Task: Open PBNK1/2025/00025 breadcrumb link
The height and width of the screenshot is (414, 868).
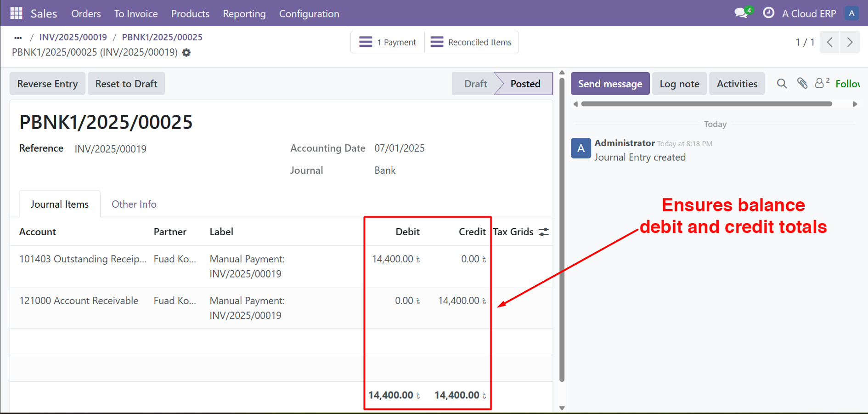Action: (x=162, y=37)
